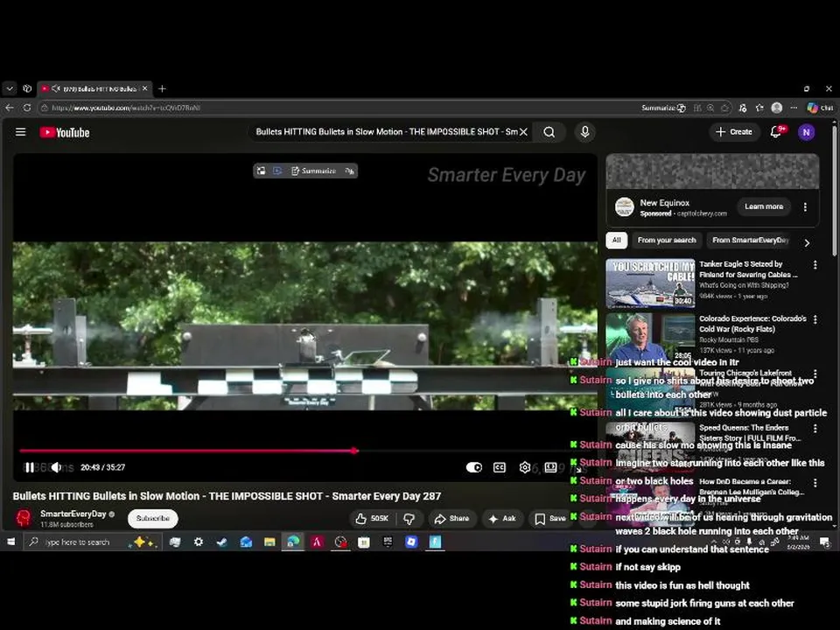
Task: Start voice search with the microphone
Action: point(585,132)
